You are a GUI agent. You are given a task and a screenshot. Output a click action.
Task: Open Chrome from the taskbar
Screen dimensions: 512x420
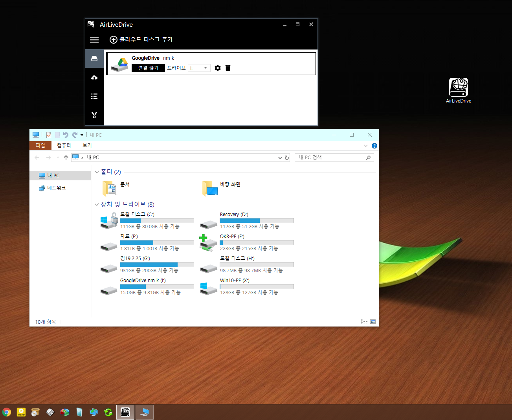point(7,412)
